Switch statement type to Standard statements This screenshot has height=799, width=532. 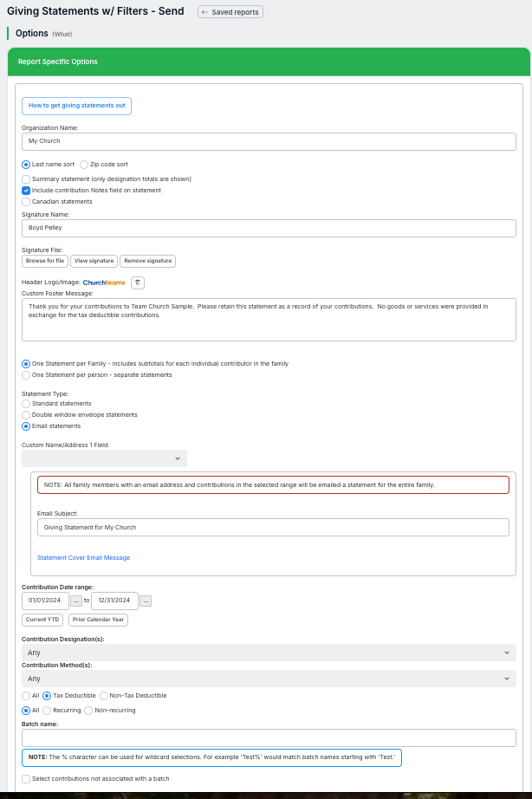26,404
